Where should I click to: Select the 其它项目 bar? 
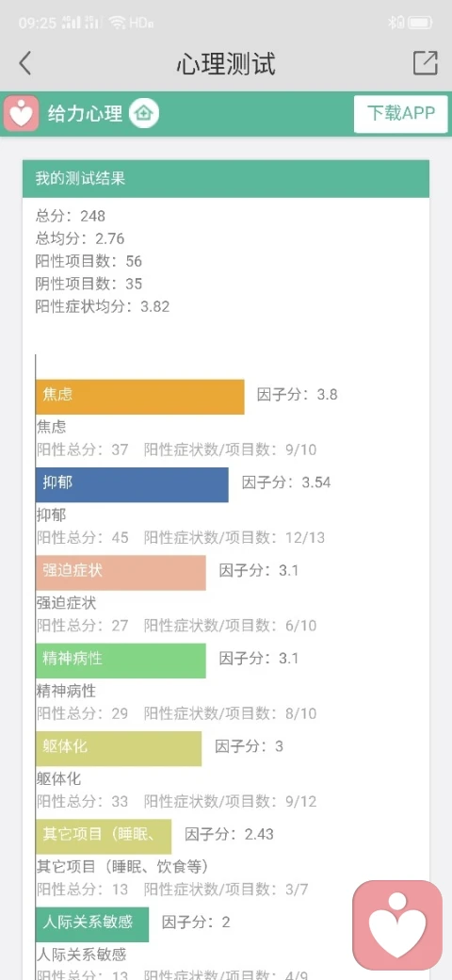click(104, 837)
